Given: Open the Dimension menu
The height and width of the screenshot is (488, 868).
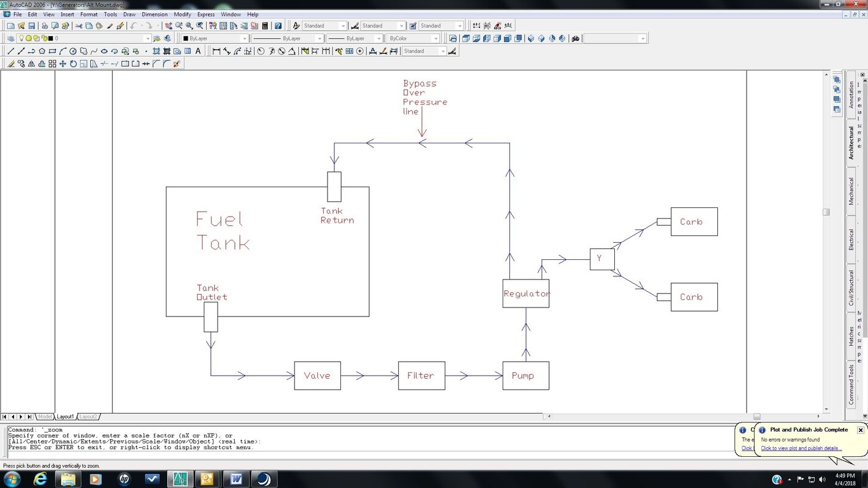Looking at the screenshot, I should pyautogui.click(x=154, y=14).
